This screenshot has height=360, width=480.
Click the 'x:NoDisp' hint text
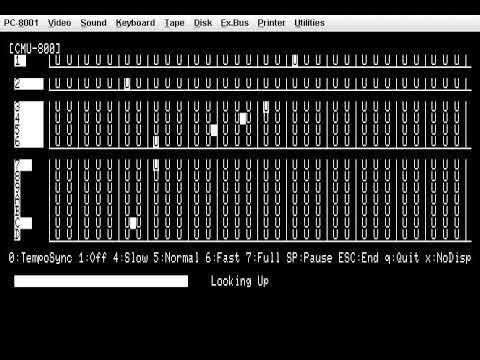coord(448,258)
